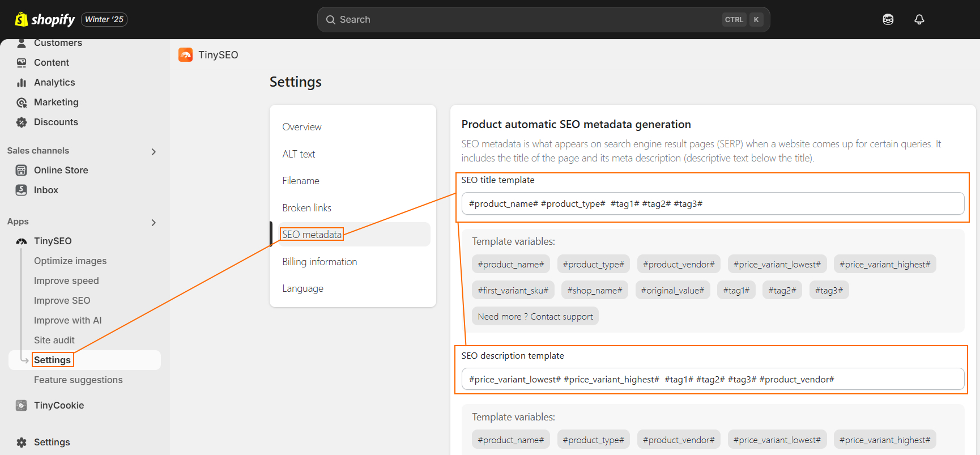Open the Winter '25 edition badge
Screen dimensions: 980x455
click(x=104, y=19)
